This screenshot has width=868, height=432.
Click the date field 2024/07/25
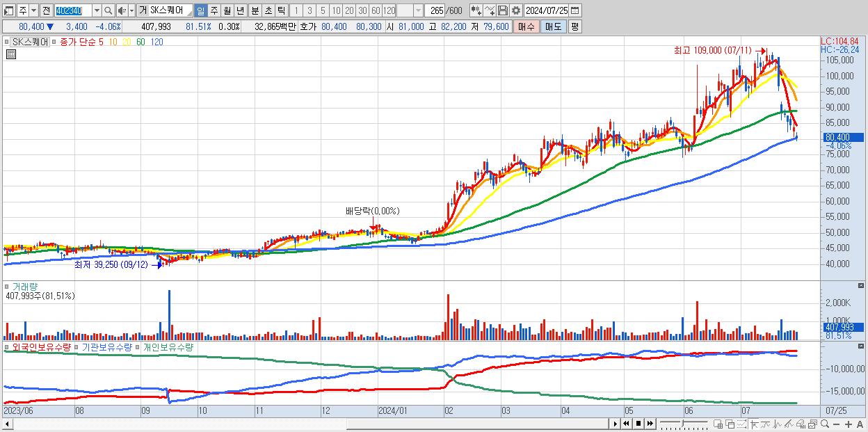(546, 11)
